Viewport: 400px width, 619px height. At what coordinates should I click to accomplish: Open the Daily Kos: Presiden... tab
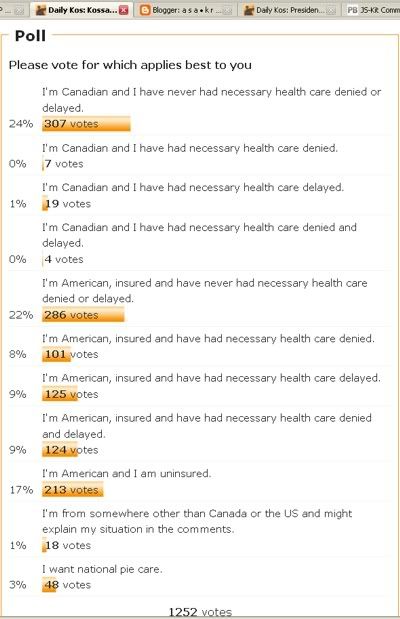point(289,10)
